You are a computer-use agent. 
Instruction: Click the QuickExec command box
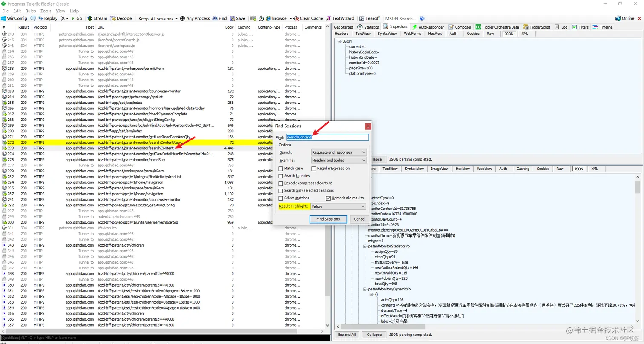[165, 338]
